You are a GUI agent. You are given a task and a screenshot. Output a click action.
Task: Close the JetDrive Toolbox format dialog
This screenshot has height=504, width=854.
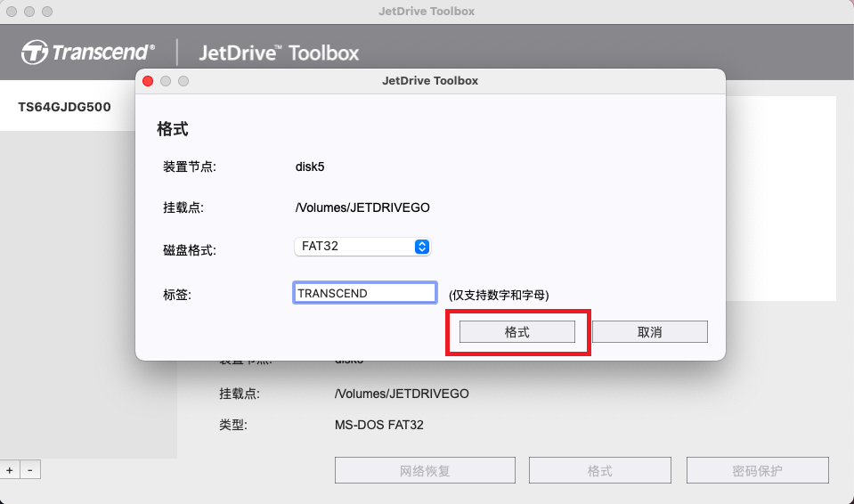(148, 81)
